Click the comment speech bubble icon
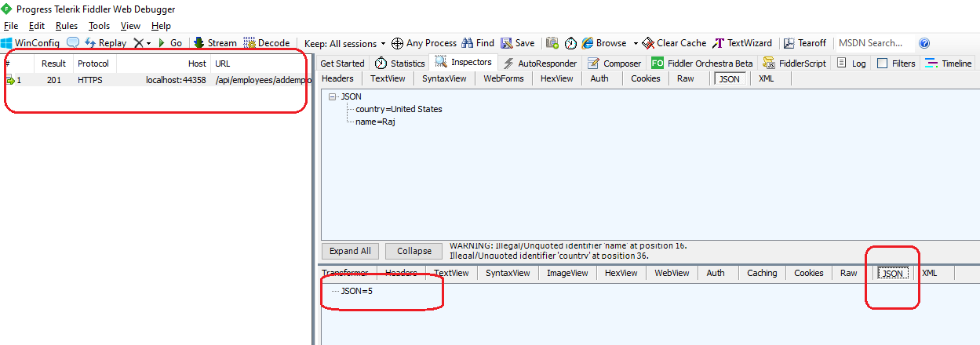 point(72,43)
